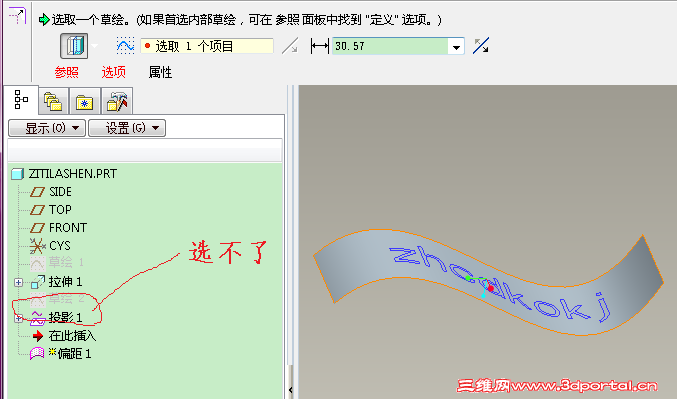Select the hidden 草绘 1 feature
677x399 pixels.
pyautogui.click(x=66, y=262)
